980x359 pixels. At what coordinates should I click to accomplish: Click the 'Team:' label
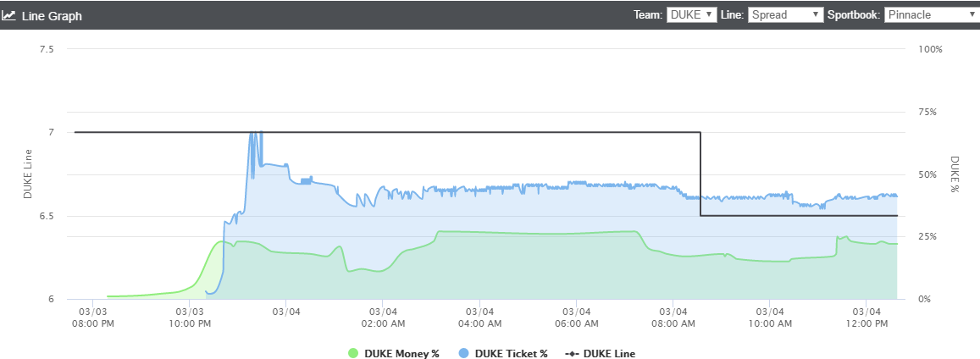tap(647, 15)
